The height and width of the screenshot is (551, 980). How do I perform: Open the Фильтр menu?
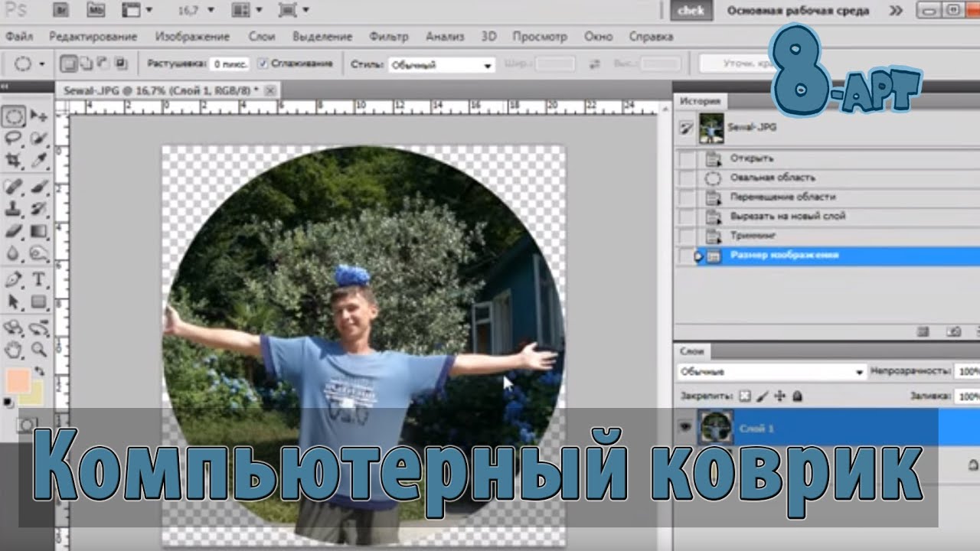pyautogui.click(x=388, y=37)
